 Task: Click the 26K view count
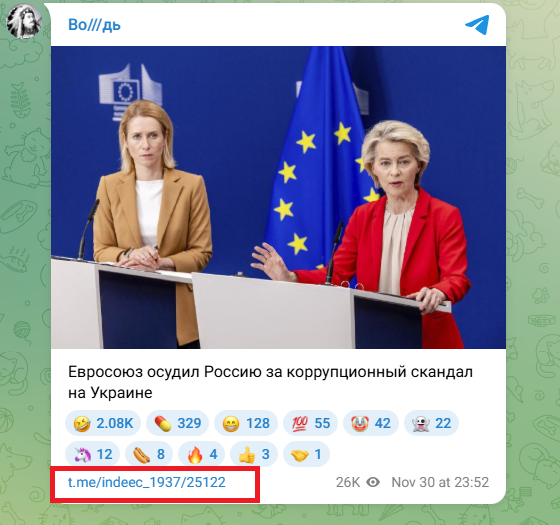[348, 482]
